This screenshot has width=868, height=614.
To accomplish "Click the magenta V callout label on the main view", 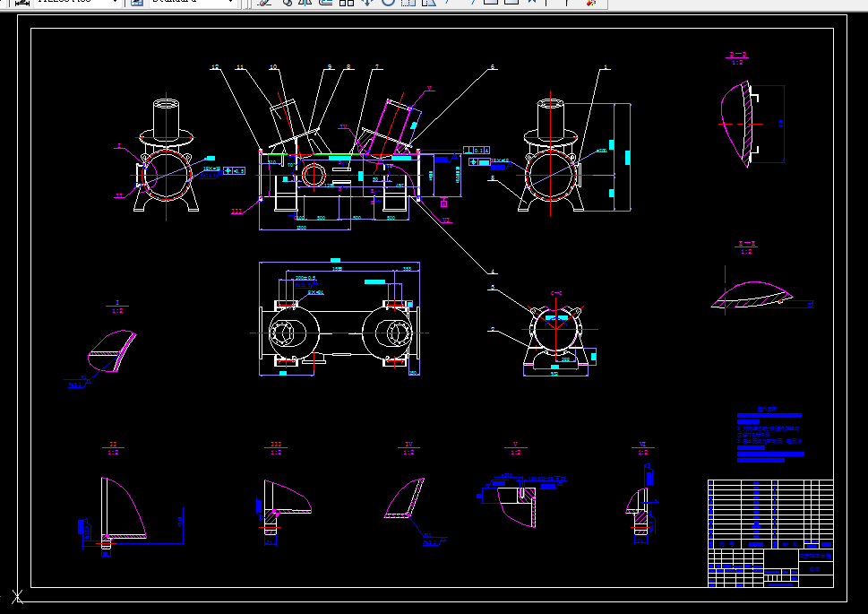I will 429,89.
